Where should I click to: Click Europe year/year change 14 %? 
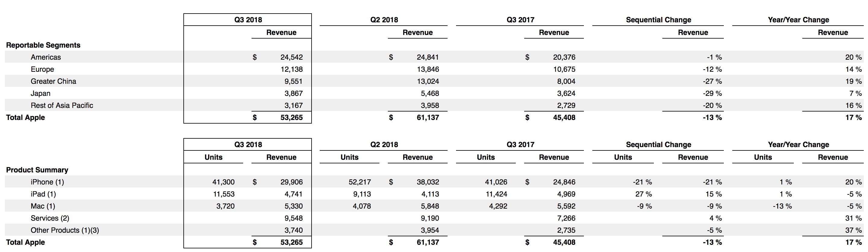(853, 69)
